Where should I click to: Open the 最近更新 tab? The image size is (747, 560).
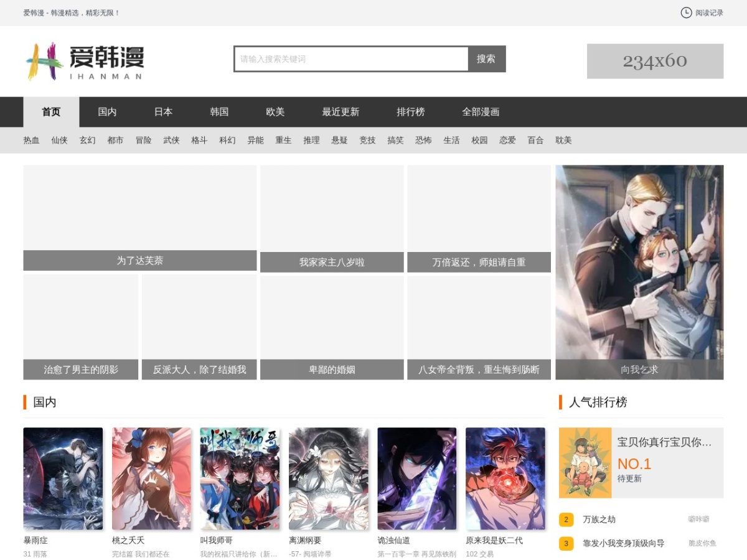(341, 112)
